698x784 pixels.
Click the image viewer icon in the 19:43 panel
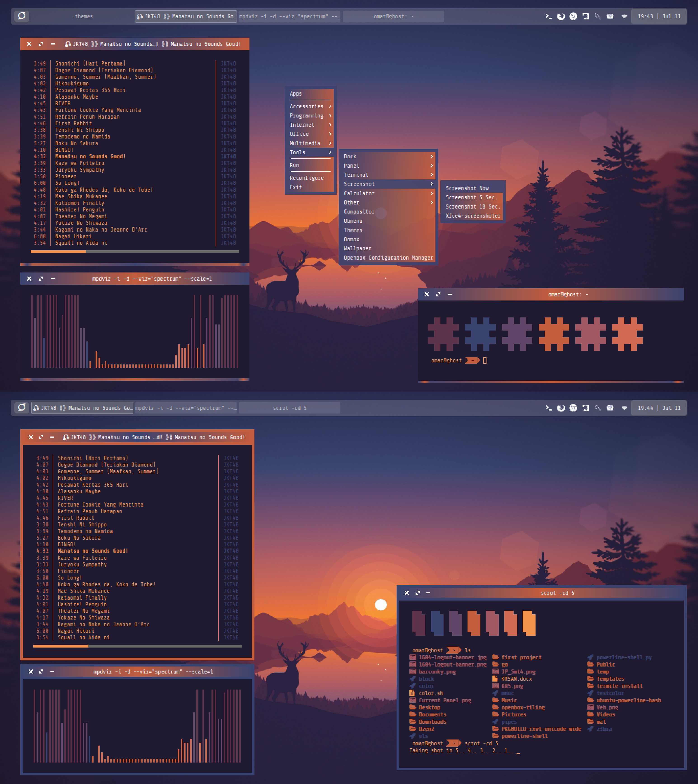[x=610, y=16]
